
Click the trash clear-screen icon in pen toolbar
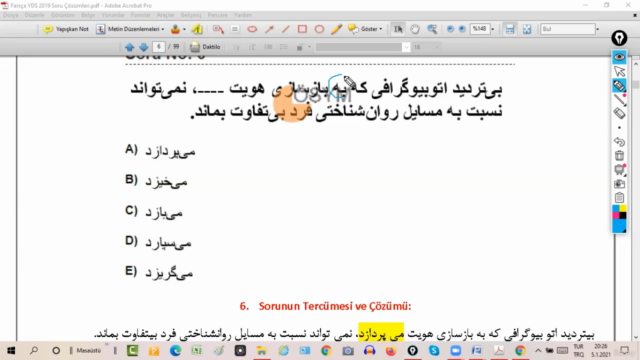coord(619,156)
